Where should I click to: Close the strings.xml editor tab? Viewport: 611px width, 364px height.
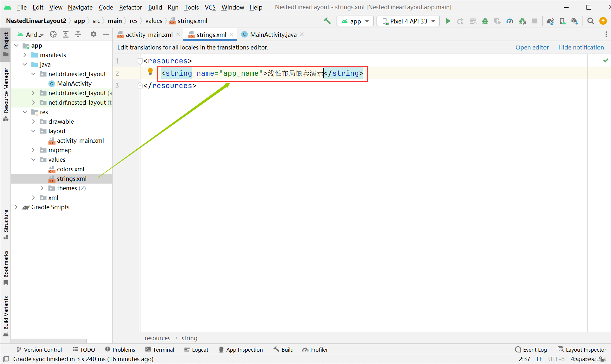coord(232,34)
